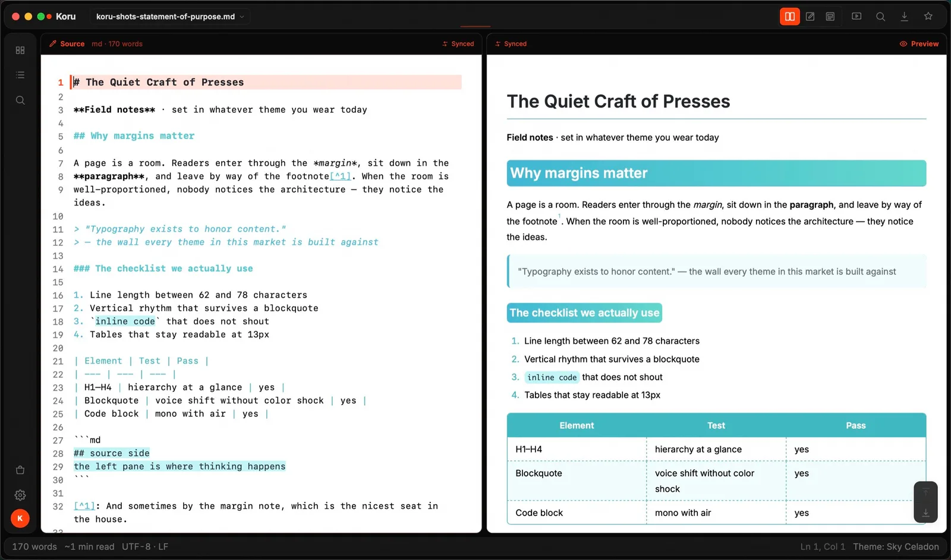Star this document as favorite
This screenshot has height=560, width=951.
pyautogui.click(x=928, y=17)
